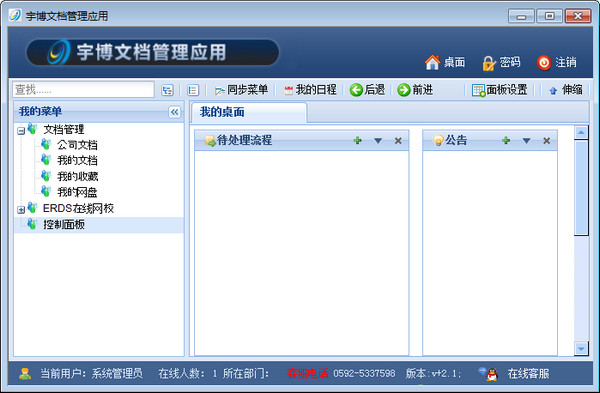This screenshot has height=393, width=600.
Task: Click the 查找 search field
Action: (83, 90)
